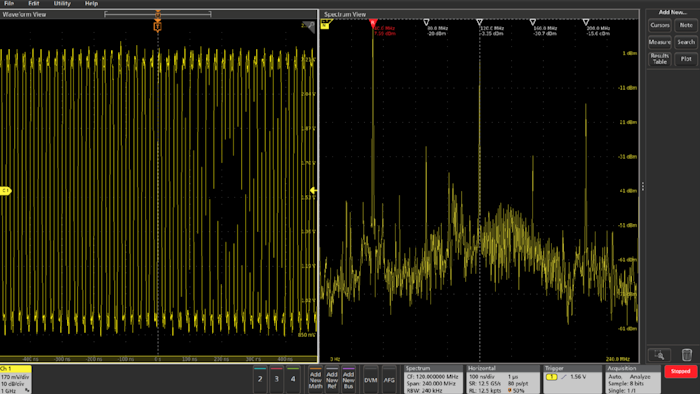Screen dimensions: 700x394
Task: Open the Results Table
Action: pos(659,59)
